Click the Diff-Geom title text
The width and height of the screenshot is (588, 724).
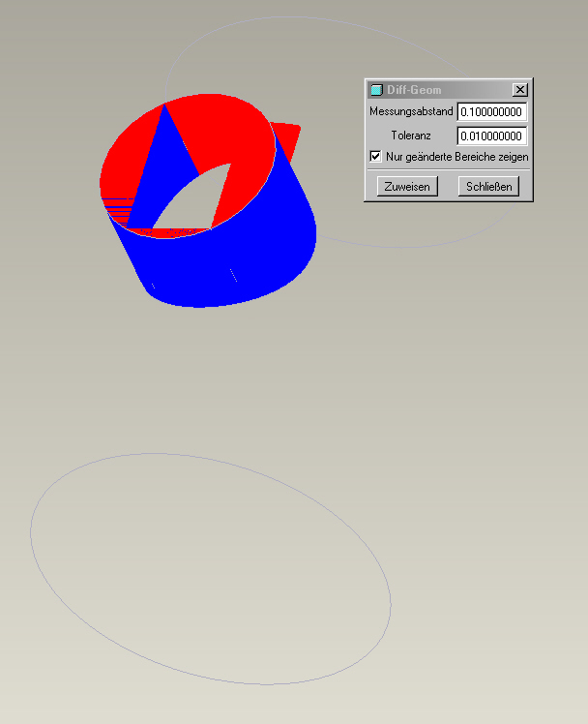(x=414, y=90)
